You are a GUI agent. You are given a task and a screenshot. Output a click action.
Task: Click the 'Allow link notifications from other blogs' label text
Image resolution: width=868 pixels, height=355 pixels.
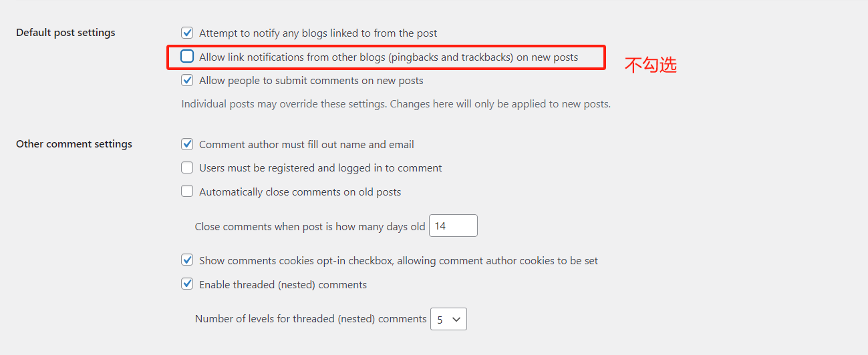(x=388, y=57)
